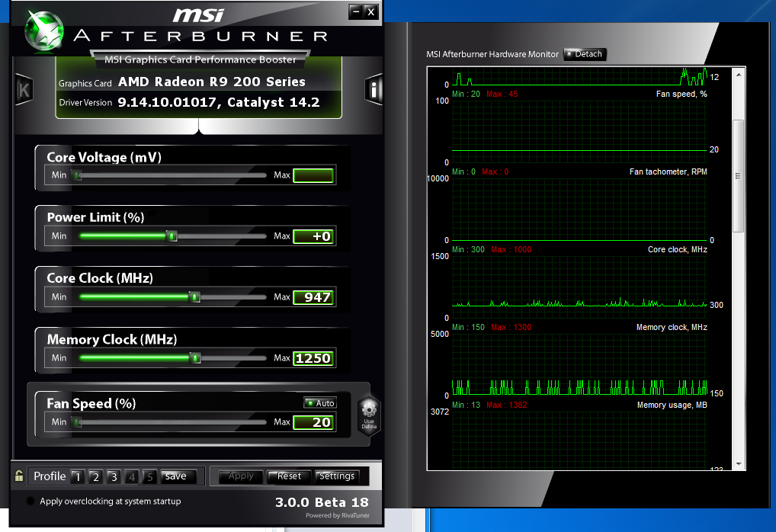The width and height of the screenshot is (776, 532).
Task: Click the Fan speed, % graph
Action: 579,131
